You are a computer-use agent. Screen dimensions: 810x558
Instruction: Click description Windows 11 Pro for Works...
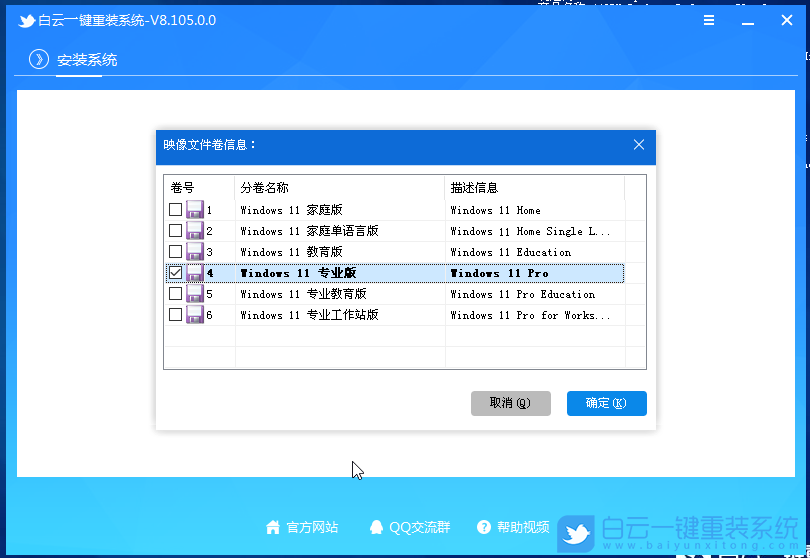pyautogui.click(x=530, y=315)
